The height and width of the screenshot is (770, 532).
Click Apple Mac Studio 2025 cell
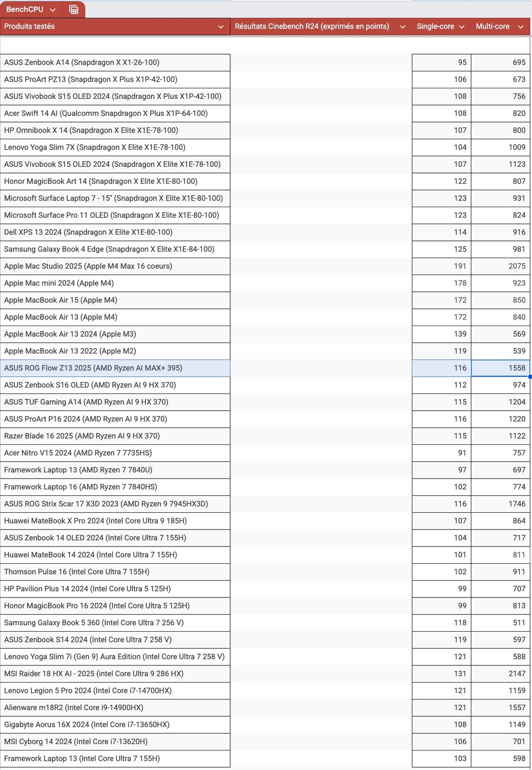point(115,266)
